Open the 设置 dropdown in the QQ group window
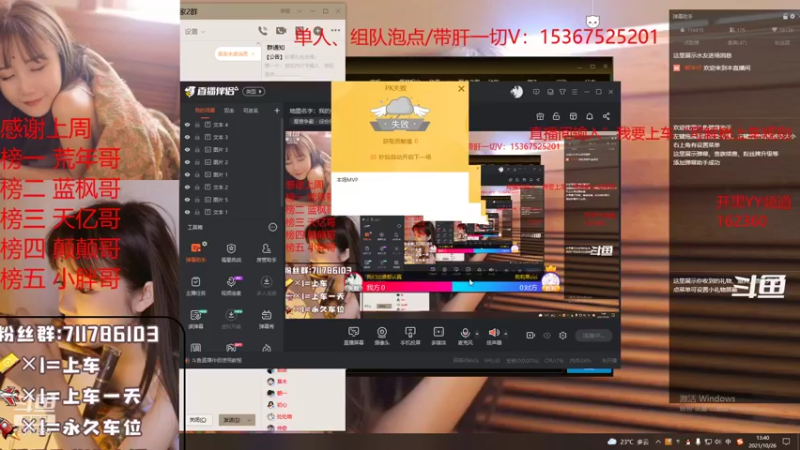The image size is (800, 450). 195,32
